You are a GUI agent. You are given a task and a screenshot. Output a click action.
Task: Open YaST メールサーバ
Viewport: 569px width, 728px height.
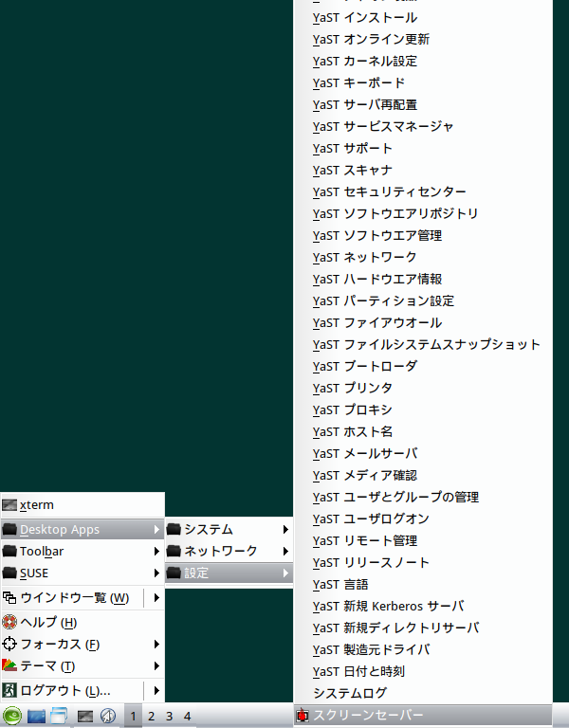(x=423, y=454)
